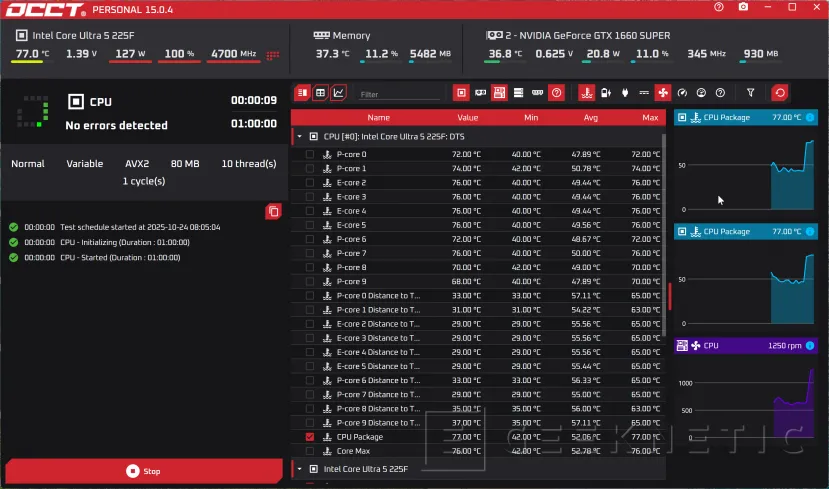829x489 pixels.
Task: Click the sensor Filter text field
Action: [x=400, y=94]
